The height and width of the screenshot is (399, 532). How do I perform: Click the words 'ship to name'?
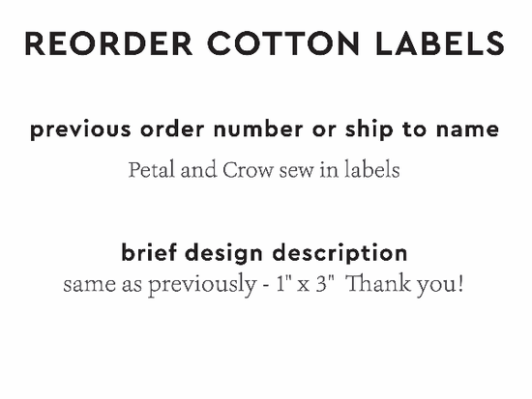point(422,129)
